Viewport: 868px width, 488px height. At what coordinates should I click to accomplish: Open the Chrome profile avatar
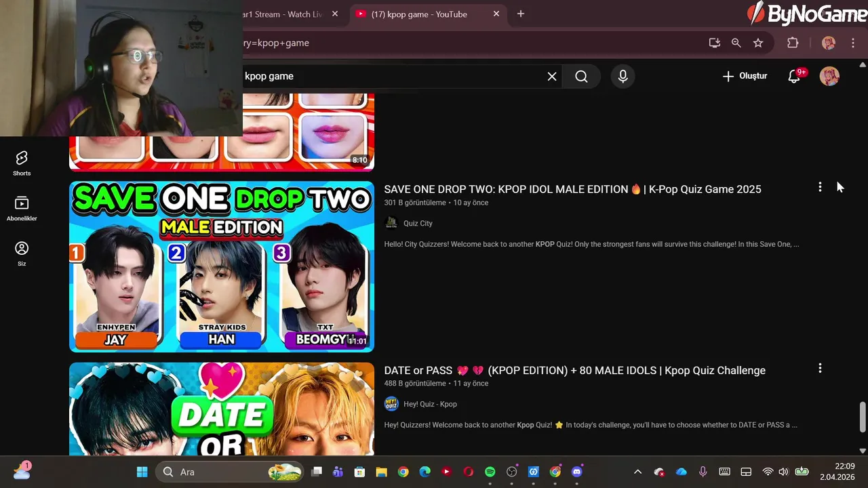829,43
